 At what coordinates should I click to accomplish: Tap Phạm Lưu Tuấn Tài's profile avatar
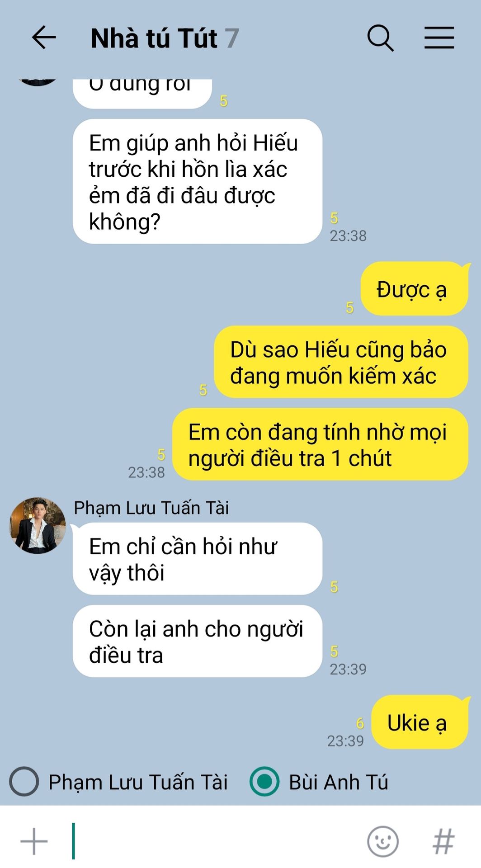[38, 526]
